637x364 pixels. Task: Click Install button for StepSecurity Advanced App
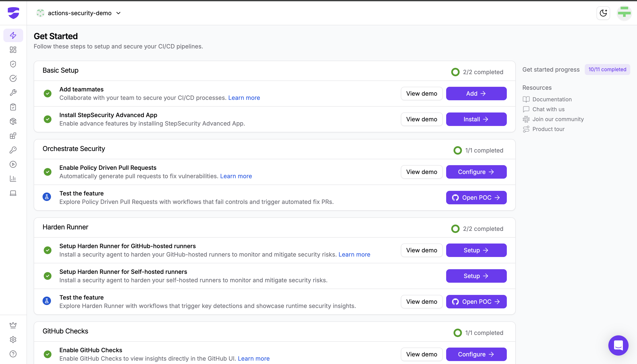tap(476, 119)
